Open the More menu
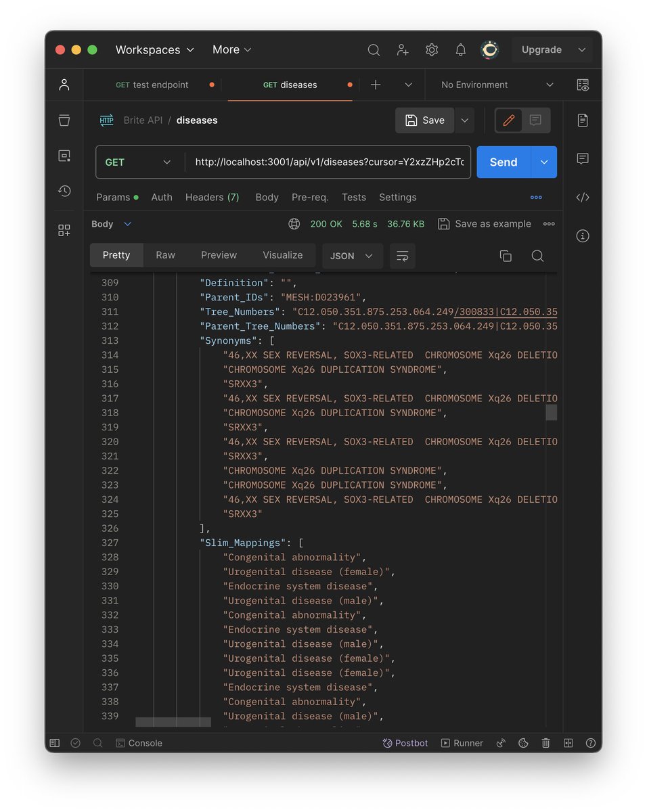 232,49
